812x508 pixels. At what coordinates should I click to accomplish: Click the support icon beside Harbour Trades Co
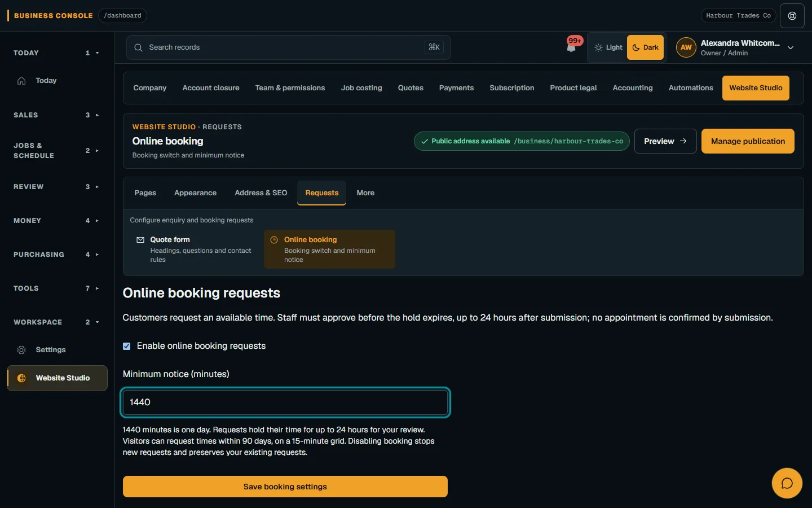click(792, 16)
